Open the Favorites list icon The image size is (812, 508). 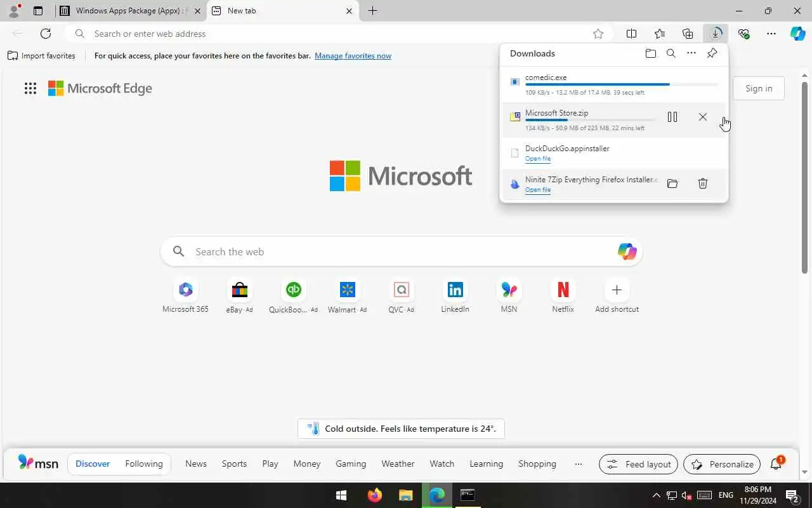[x=660, y=34]
